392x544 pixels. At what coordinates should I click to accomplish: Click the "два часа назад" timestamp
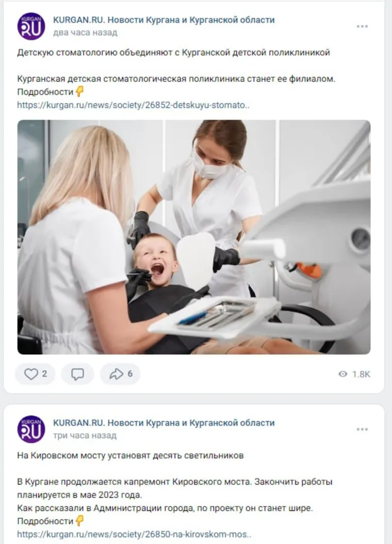pos(85,32)
